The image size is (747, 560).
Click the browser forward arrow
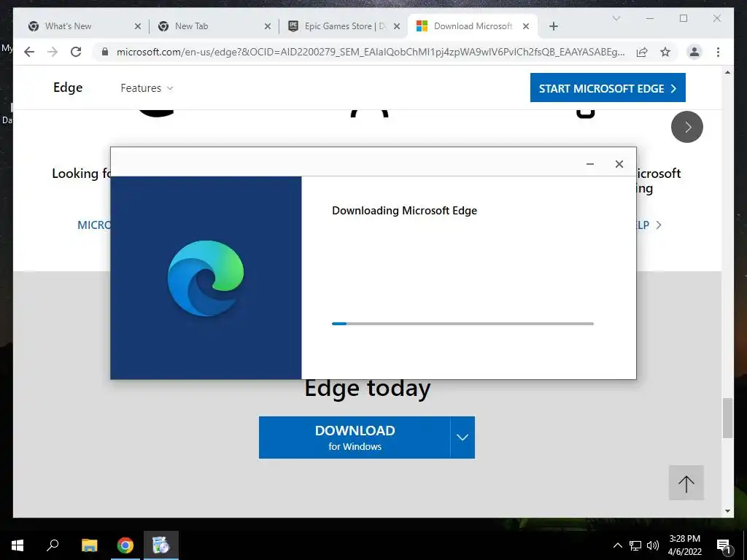coord(53,52)
